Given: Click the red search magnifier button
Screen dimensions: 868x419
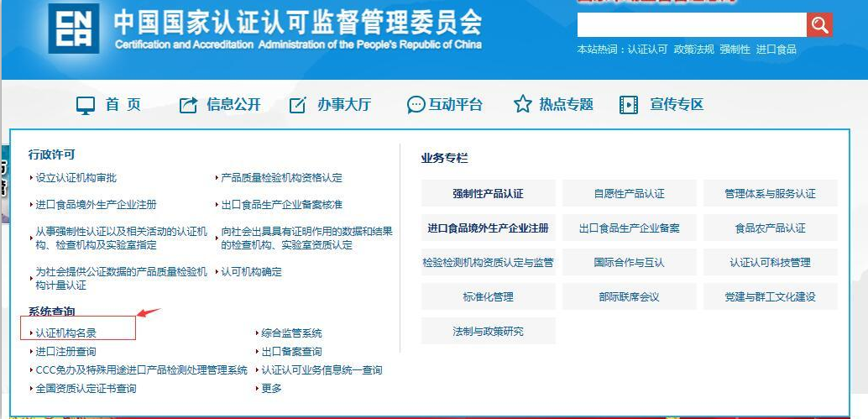Looking at the screenshot, I should click(819, 25).
